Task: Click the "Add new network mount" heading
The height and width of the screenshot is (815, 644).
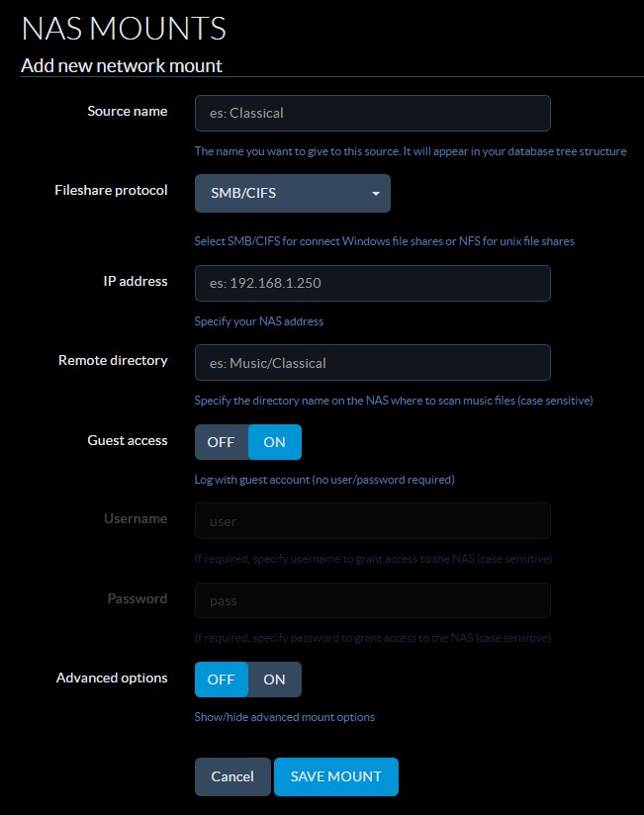Action: [x=122, y=66]
